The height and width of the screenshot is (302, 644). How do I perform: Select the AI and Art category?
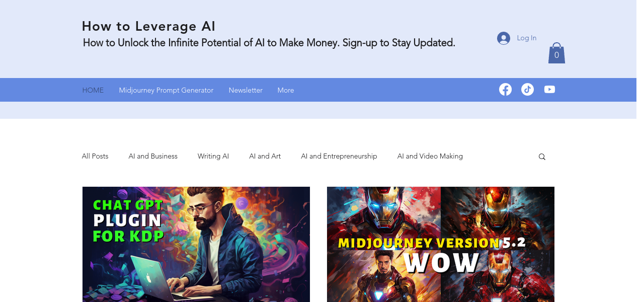coord(265,157)
